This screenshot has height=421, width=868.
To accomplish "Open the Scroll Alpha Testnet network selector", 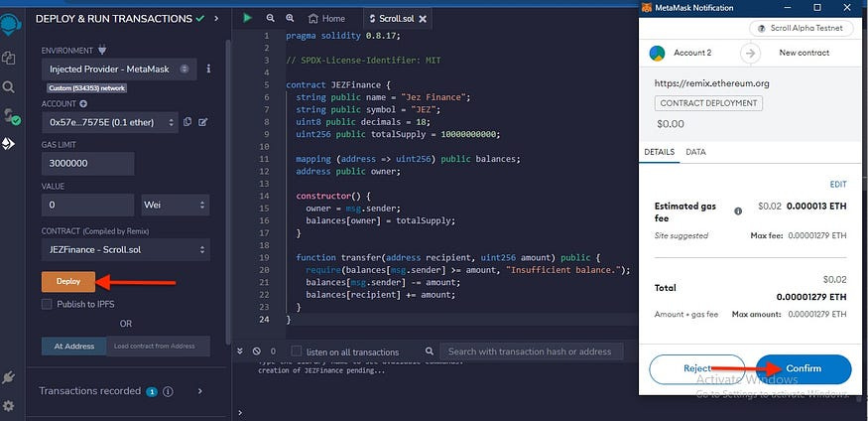I will [801, 28].
